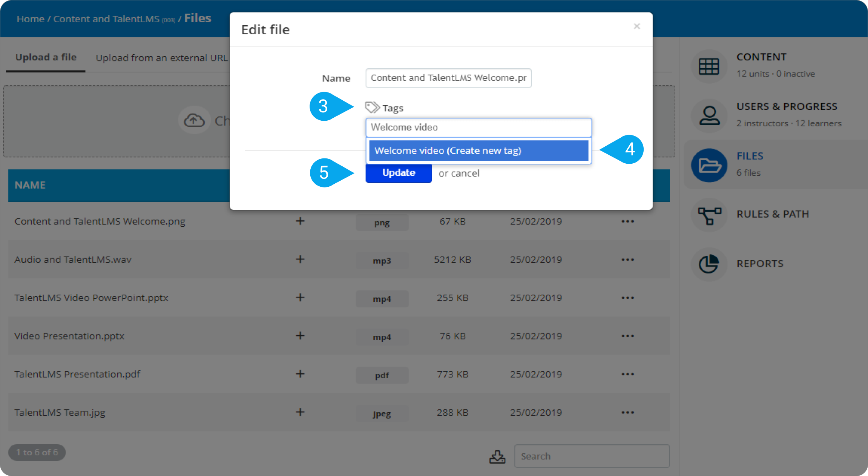Open Content and TalentLMS breadcrumb link
Image resolution: width=868 pixels, height=476 pixels.
(x=106, y=19)
